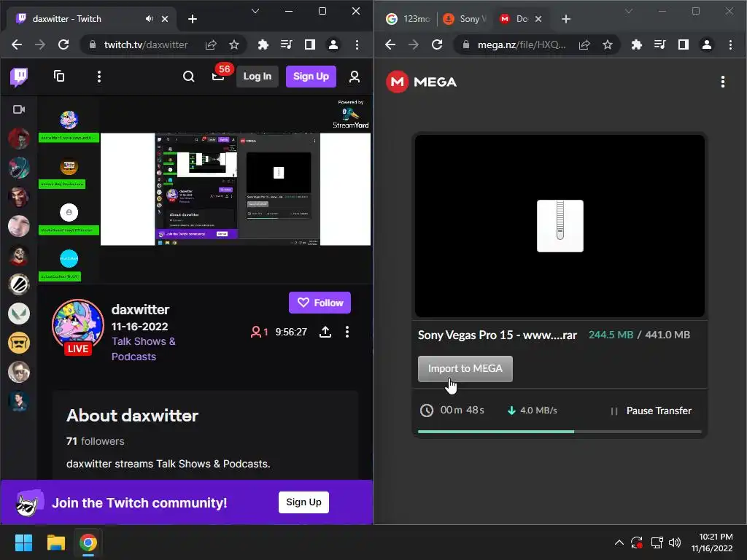This screenshot has width=747, height=560.
Task: Follow the daxwitter channel
Action: [320, 303]
